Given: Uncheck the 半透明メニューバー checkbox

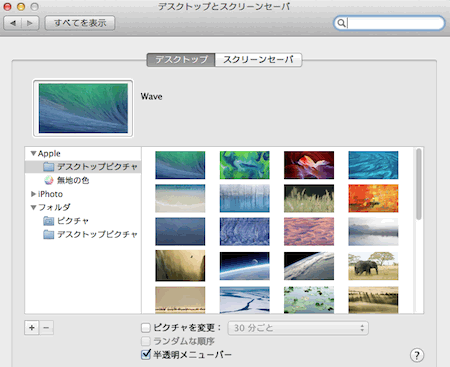Looking at the screenshot, I should tap(146, 354).
